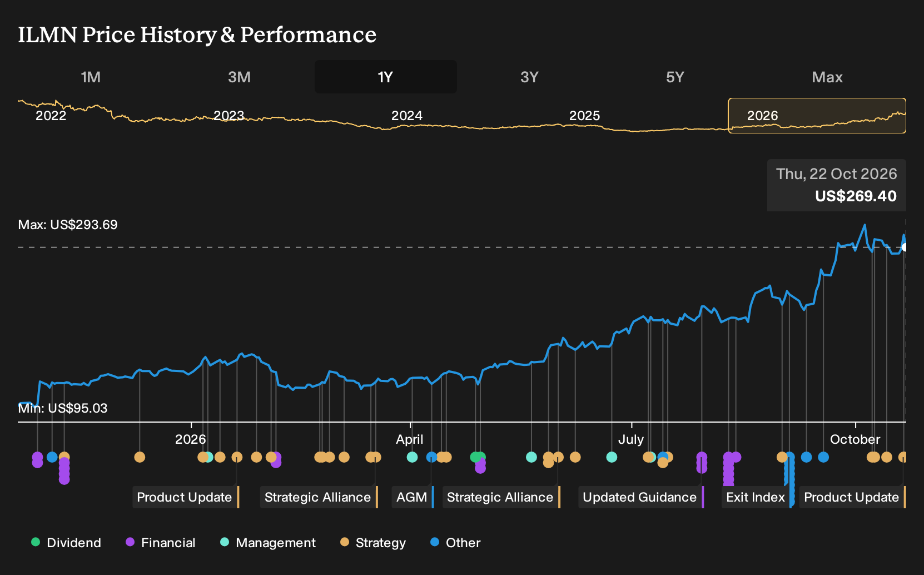This screenshot has height=575, width=924.
Task: Select the Max range tab
Action: pos(827,77)
